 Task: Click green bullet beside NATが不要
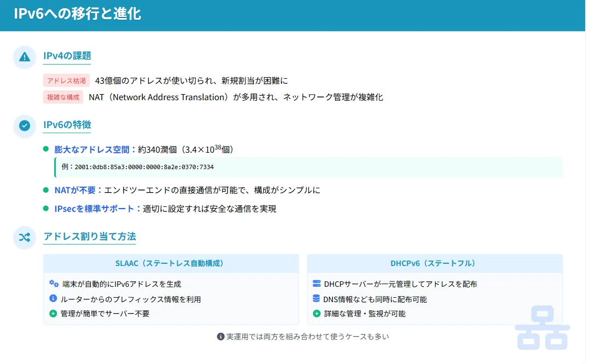pyautogui.click(x=46, y=190)
